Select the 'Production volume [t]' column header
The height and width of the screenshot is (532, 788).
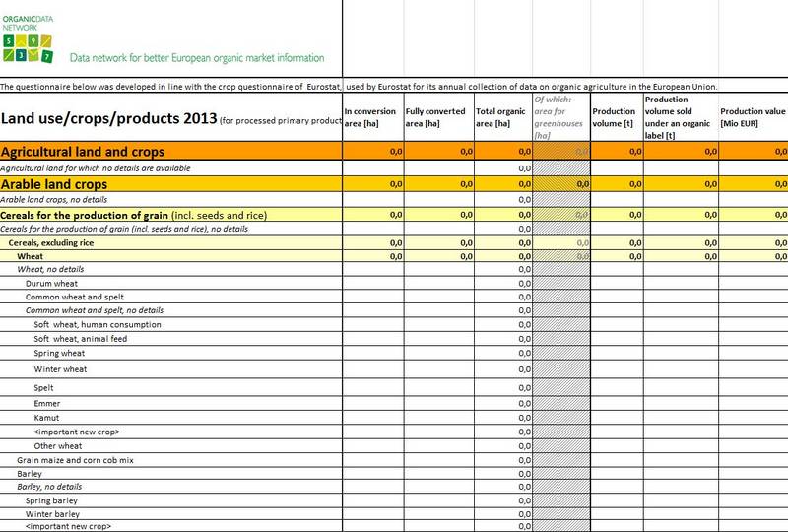tap(617, 117)
